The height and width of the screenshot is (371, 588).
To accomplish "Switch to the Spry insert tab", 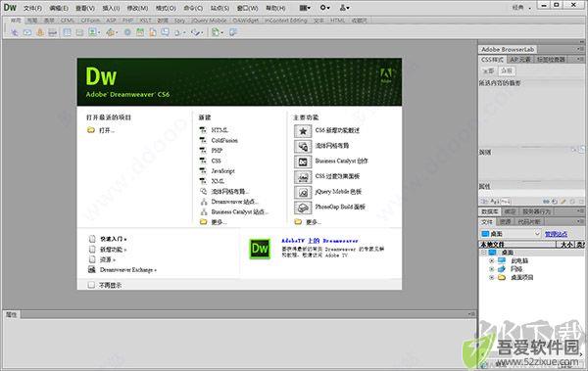I will [x=179, y=21].
